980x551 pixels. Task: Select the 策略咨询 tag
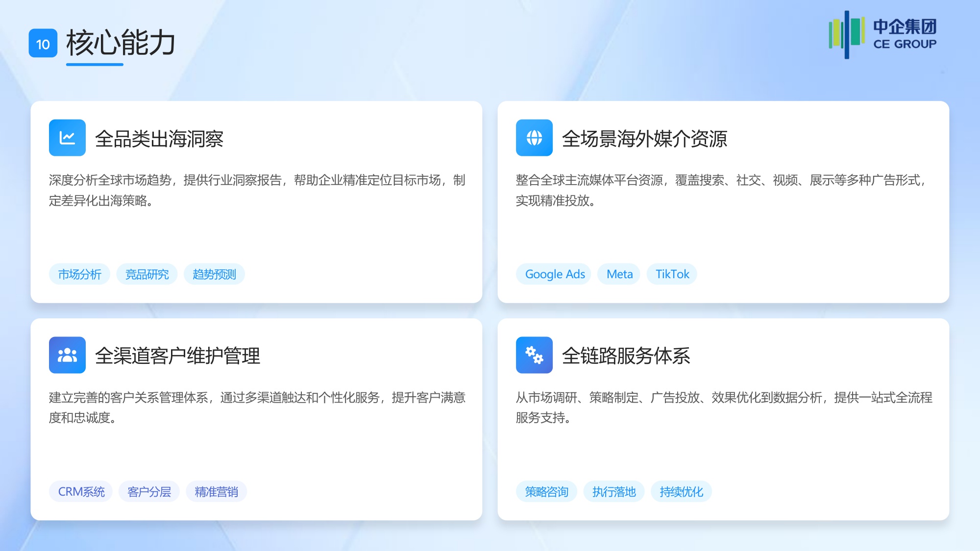(546, 492)
